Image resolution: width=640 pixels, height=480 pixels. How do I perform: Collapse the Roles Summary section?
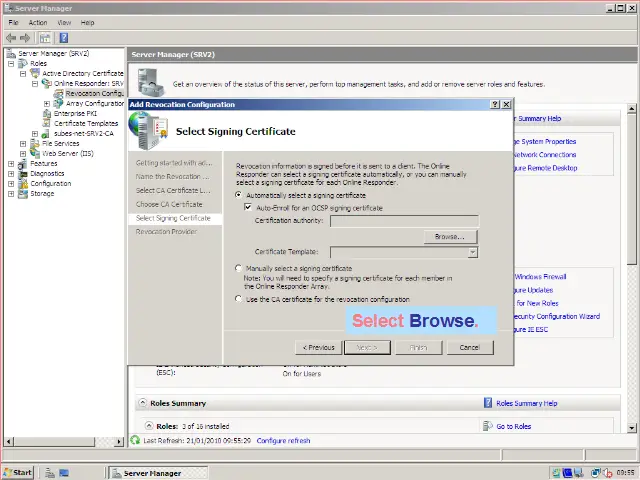(141, 404)
